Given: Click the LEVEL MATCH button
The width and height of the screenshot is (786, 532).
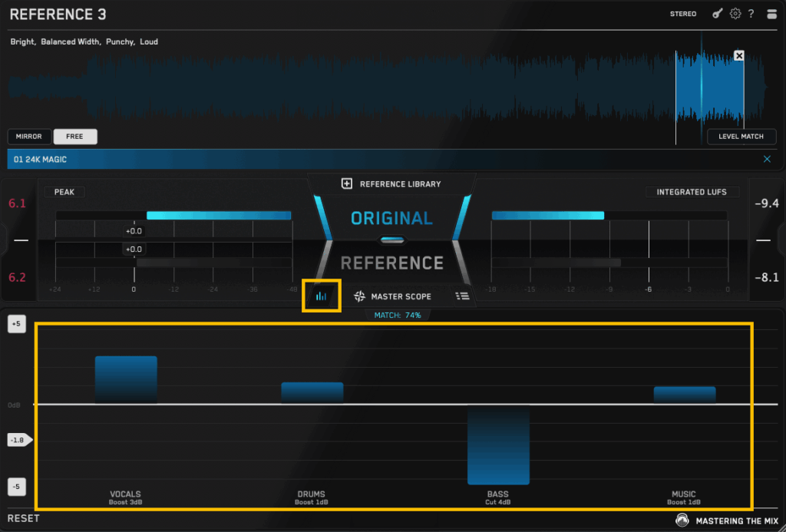Looking at the screenshot, I should [741, 137].
